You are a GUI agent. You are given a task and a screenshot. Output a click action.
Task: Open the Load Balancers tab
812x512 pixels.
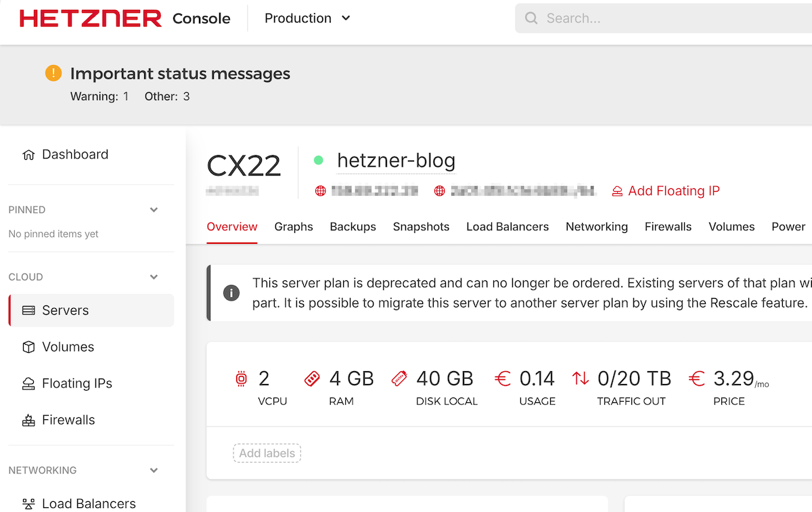click(507, 227)
